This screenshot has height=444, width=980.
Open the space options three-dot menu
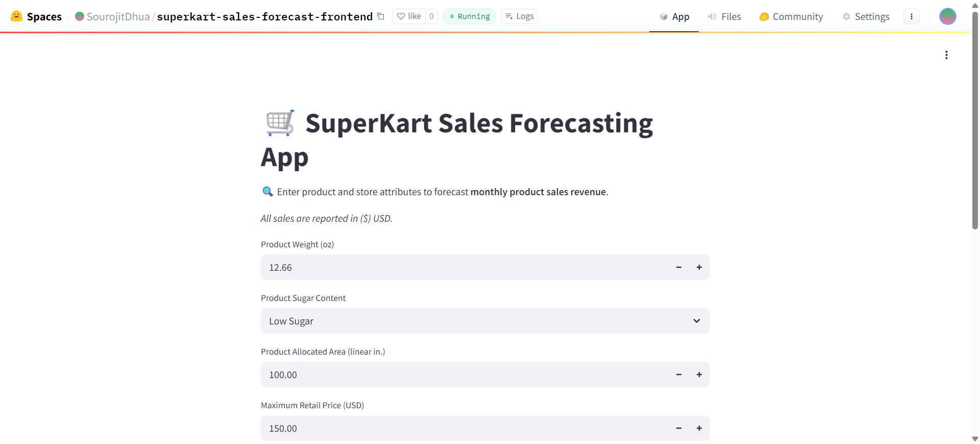pyautogui.click(x=912, y=16)
